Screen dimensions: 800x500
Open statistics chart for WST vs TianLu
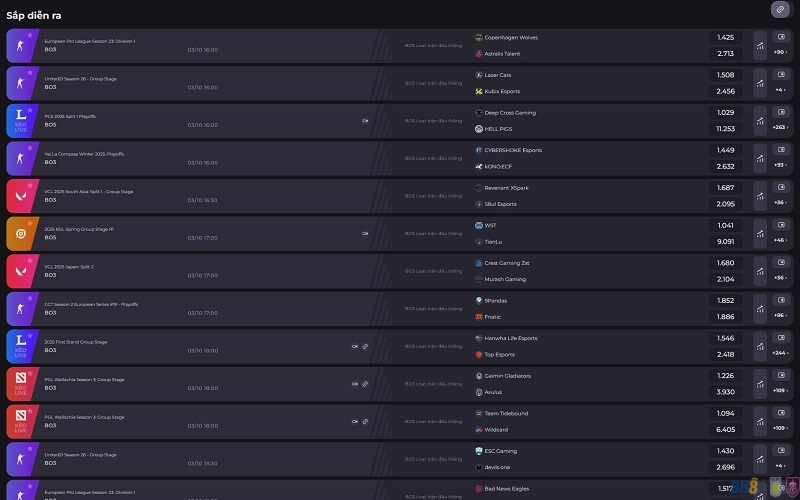click(x=760, y=234)
